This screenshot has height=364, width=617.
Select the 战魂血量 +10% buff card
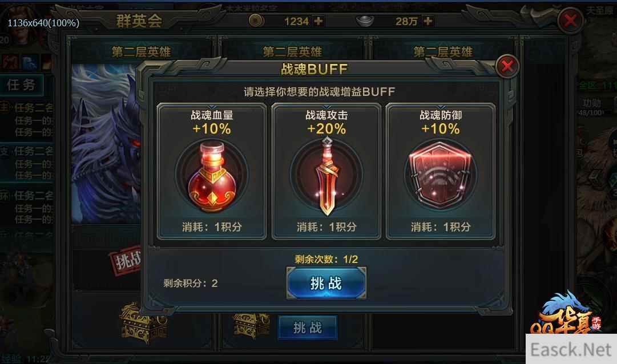(x=212, y=172)
